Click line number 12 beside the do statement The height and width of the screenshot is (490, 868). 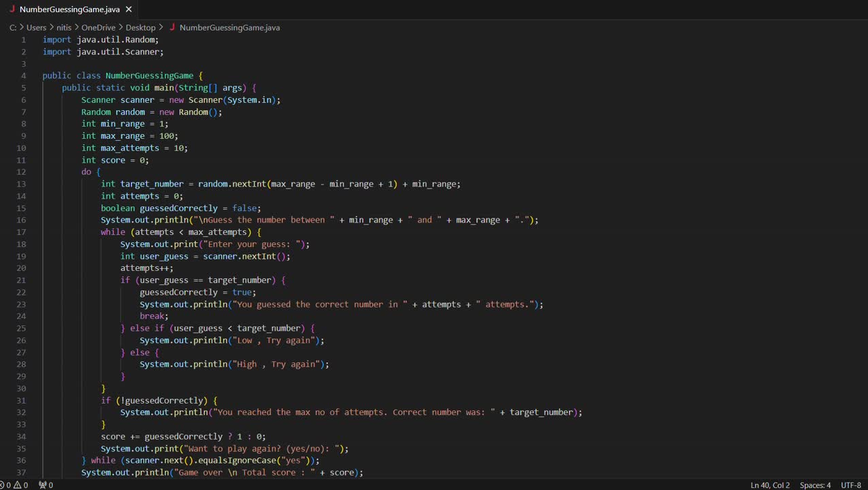pos(21,172)
